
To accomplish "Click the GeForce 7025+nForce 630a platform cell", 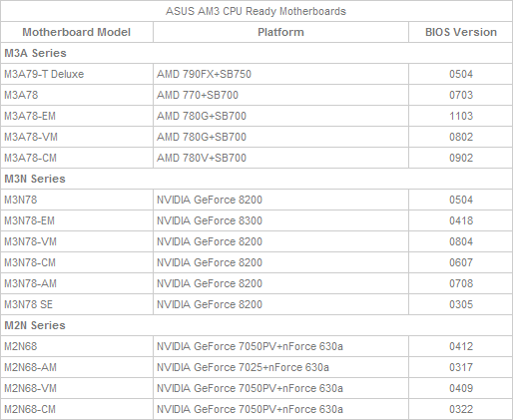I will point(280,367).
